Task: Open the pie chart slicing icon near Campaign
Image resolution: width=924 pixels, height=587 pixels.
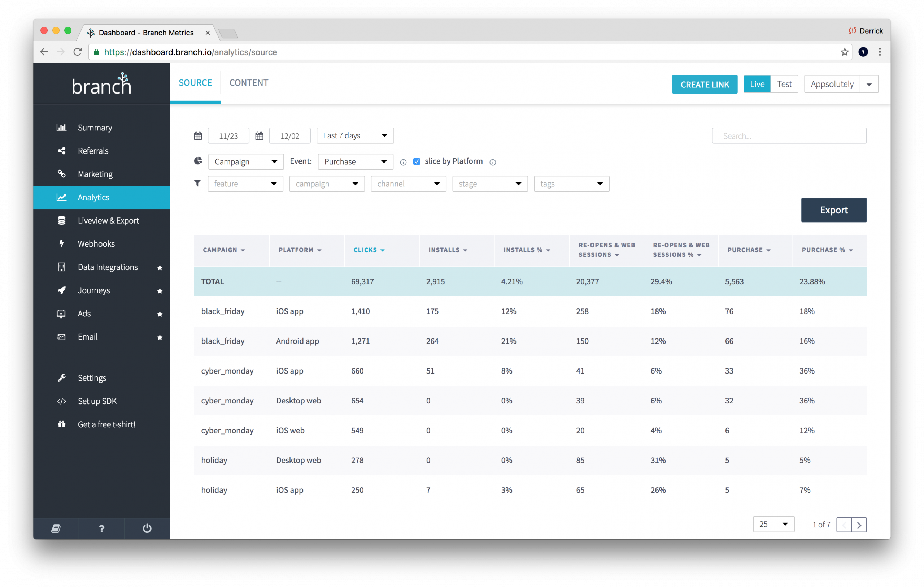Action: click(198, 161)
